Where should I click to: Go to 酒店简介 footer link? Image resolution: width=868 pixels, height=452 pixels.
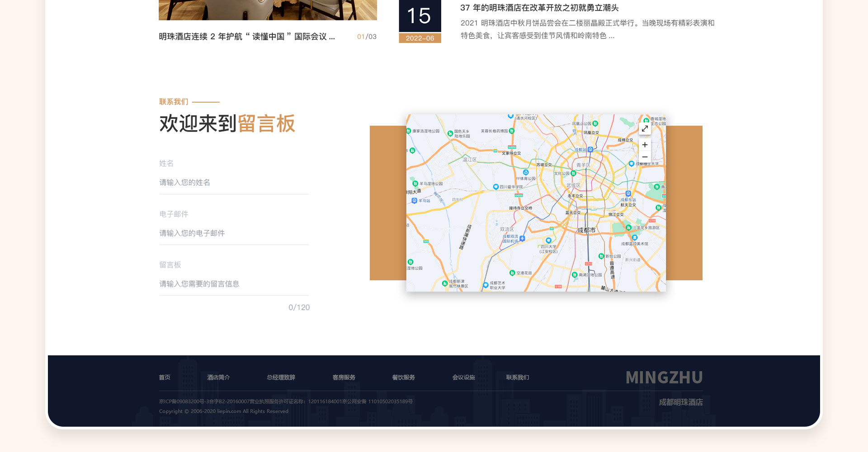[218, 377]
